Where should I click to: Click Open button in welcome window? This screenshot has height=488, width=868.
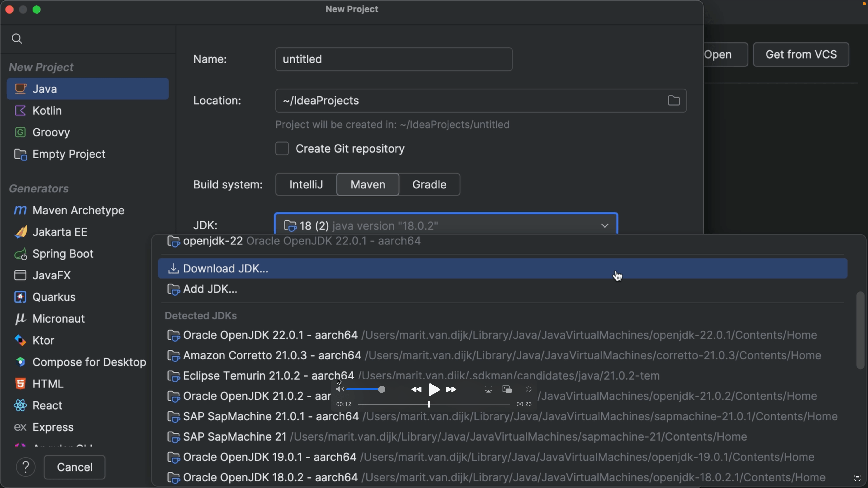click(725, 54)
